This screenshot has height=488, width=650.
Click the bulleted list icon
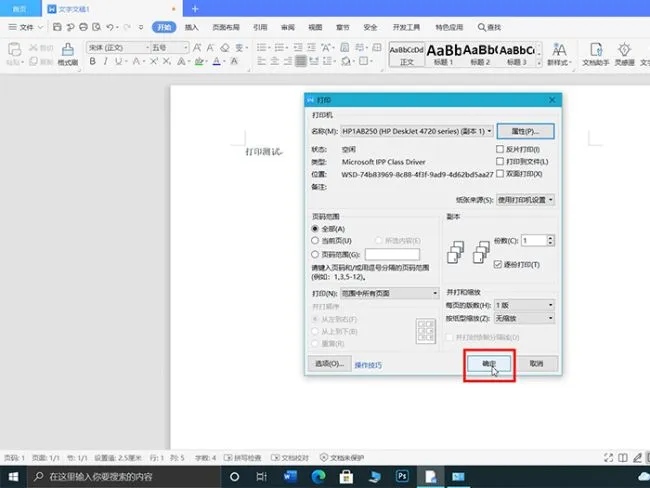[262, 48]
